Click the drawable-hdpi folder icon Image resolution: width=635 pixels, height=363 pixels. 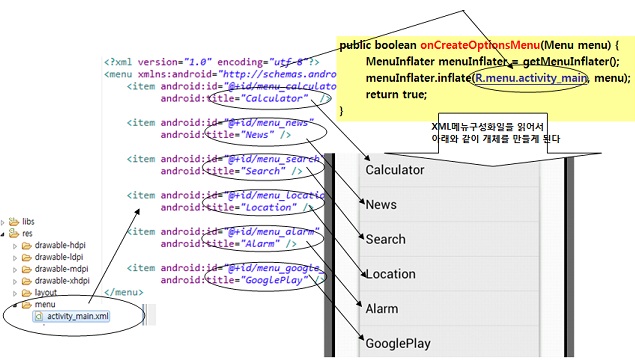pyautogui.click(x=27, y=246)
